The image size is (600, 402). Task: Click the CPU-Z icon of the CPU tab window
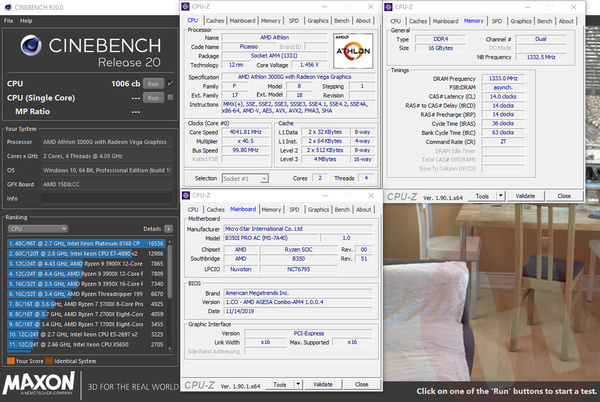(186, 7)
